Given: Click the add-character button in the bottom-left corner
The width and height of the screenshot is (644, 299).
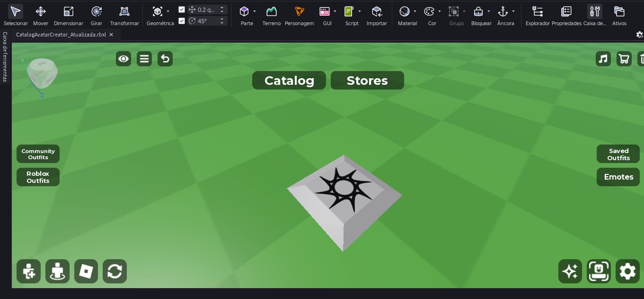Looking at the screenshot, I should (x=29, y=272).
